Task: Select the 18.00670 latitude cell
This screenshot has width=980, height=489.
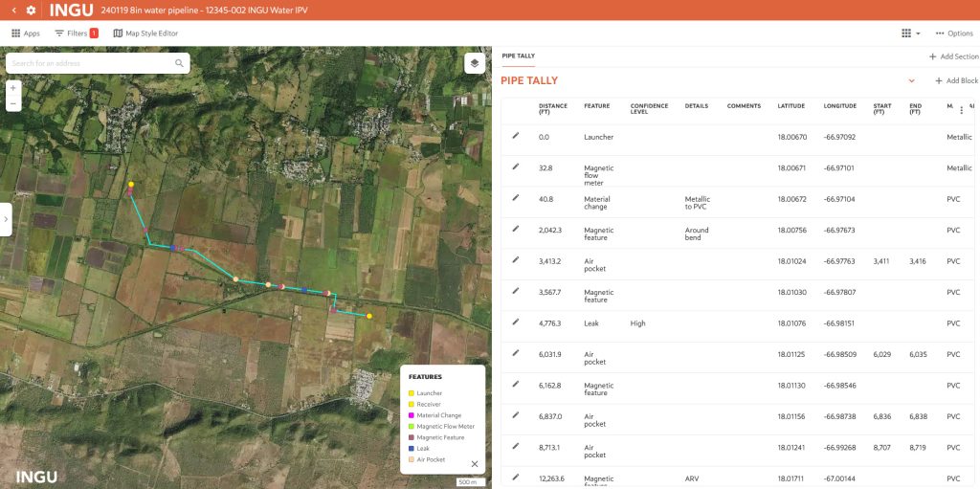Action: (791, 137)
